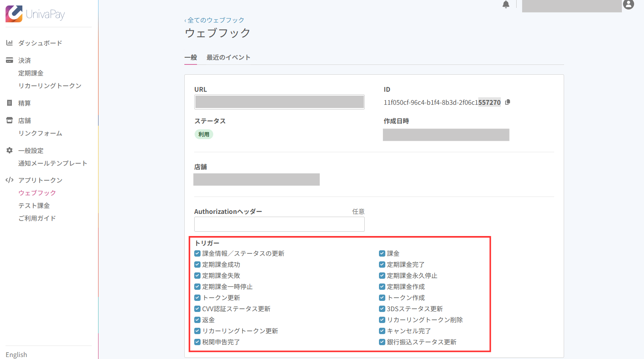The width and height of the screenshot is (644, 359).
Task: Click the dashboard chart icon
Action: (x=9, y=43)
